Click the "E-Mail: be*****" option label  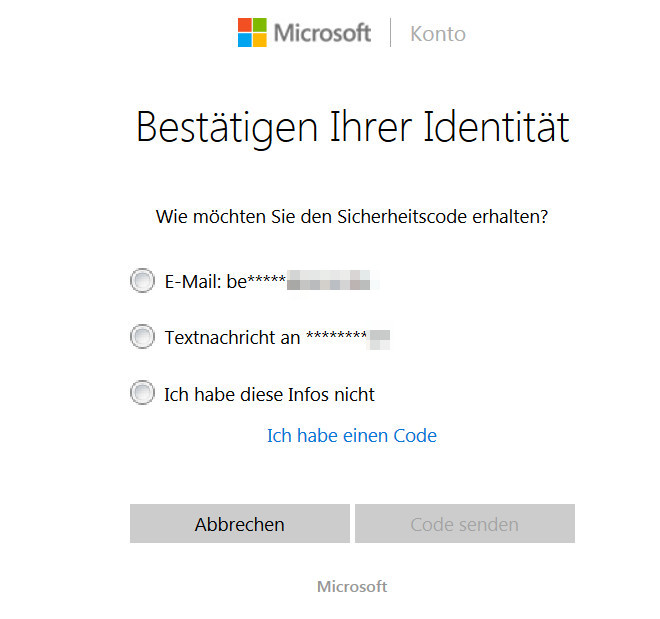(x=225, y=281)
